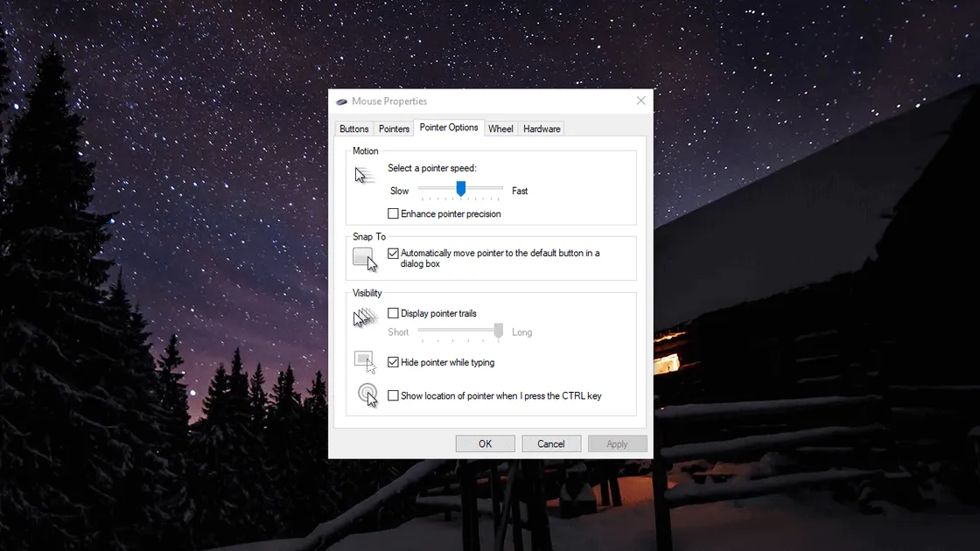Enable Show location of pointer with CTRL key

[393, 395]
